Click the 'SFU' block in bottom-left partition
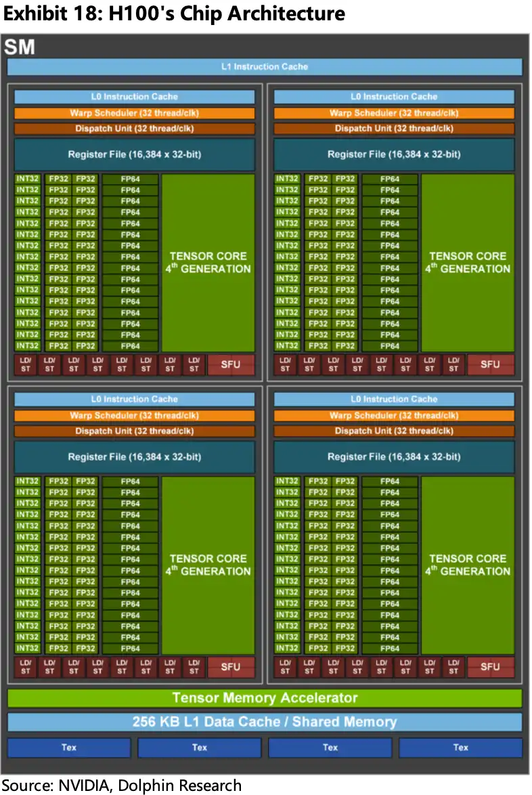This screenshot has width=532, height=795. (231, 667)
